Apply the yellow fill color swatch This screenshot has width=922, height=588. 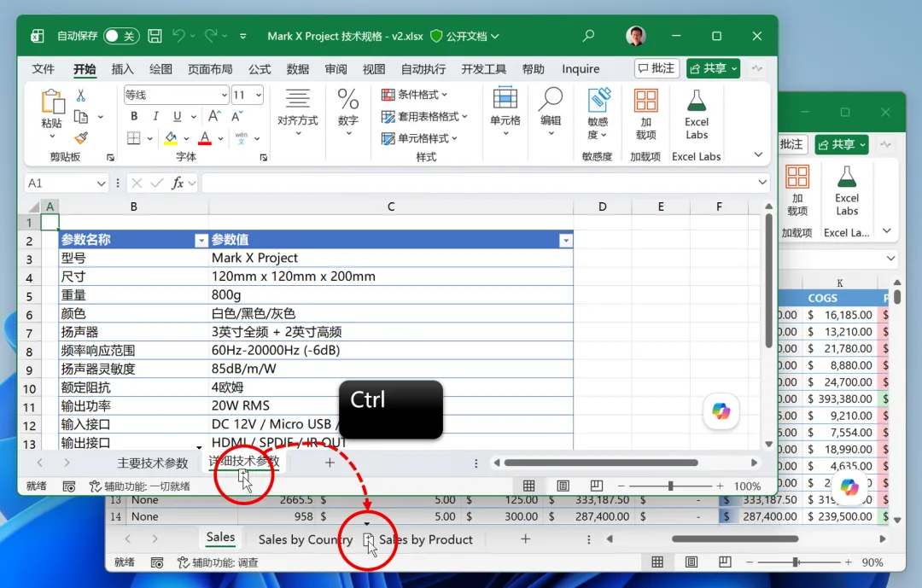tap(171, 138)
